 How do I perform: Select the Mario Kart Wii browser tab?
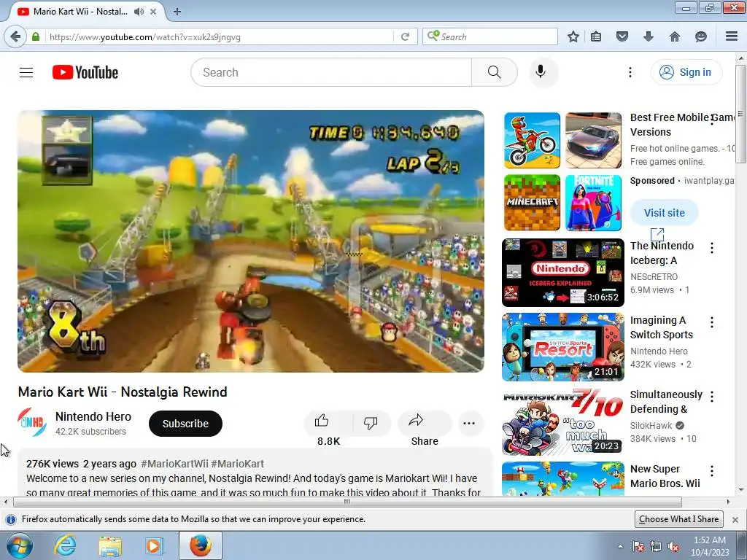pos(80,12)
